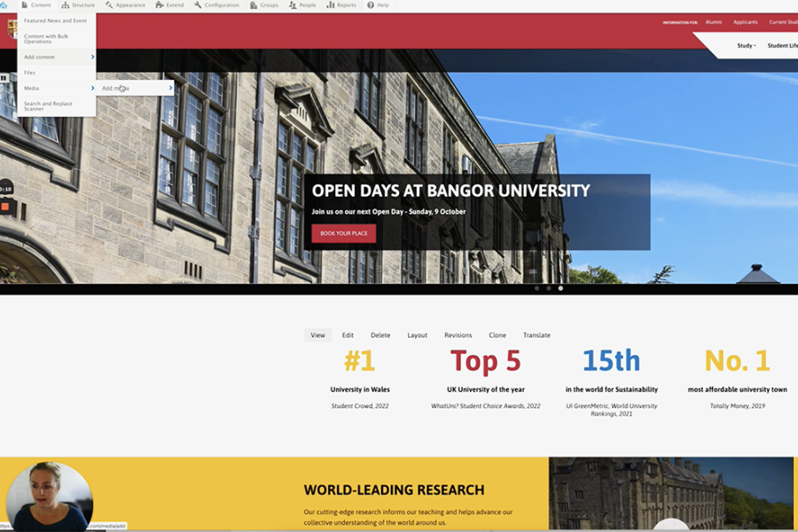
Task: Click the recording timer readout
Action: click(5, 189)
